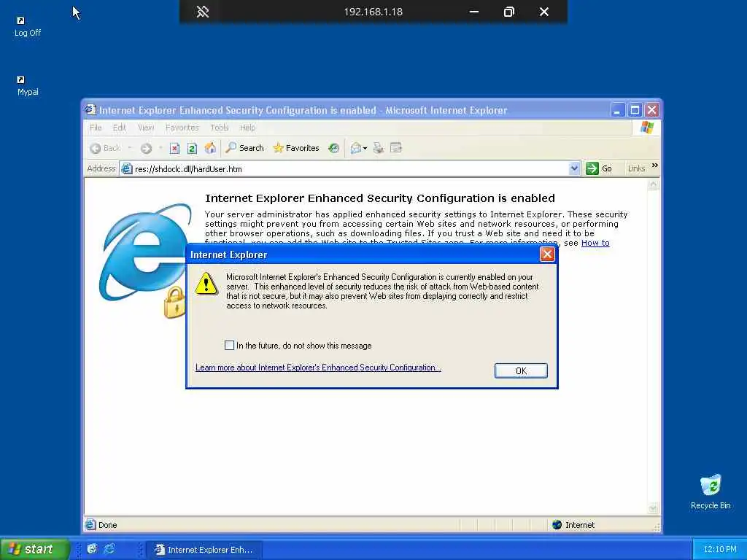The width and height of the screenshot is (747, 560).
Task: Open the Tools menu
Action: [x=219, y=128]
